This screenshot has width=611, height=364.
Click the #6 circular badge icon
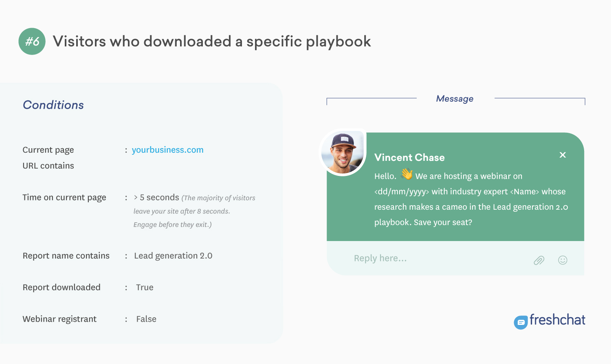pyautogui.click(x=32, y=41)
